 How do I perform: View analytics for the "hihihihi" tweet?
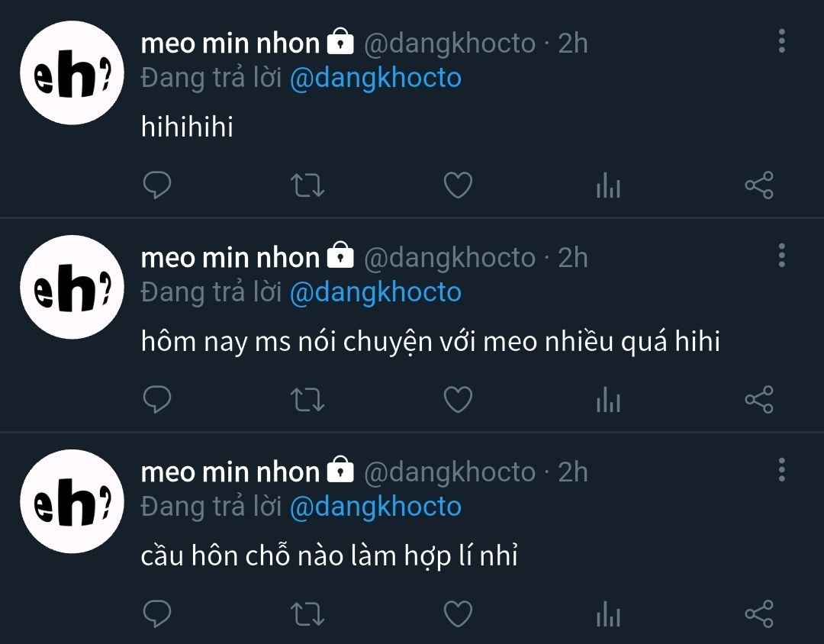(x=608, y=185)
